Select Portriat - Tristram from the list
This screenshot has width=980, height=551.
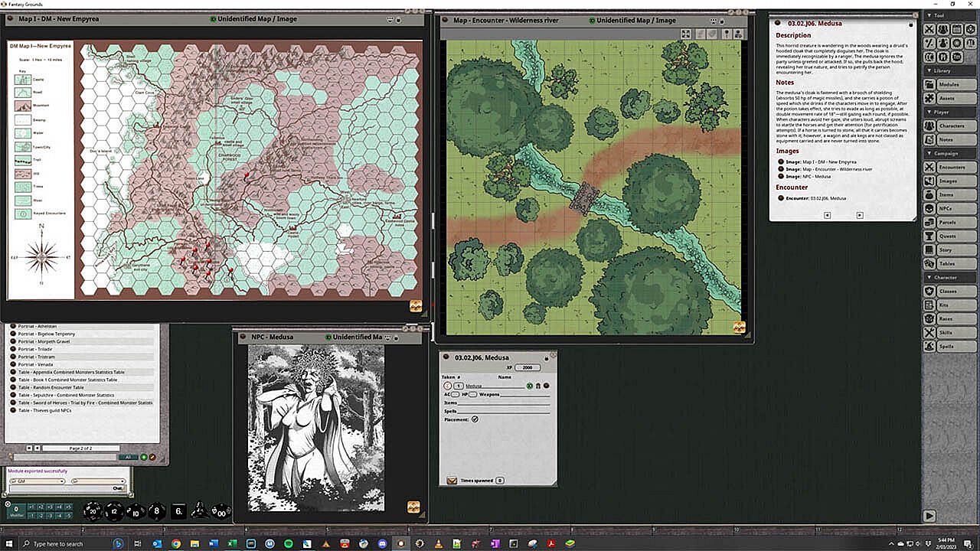tap(38, 357)
